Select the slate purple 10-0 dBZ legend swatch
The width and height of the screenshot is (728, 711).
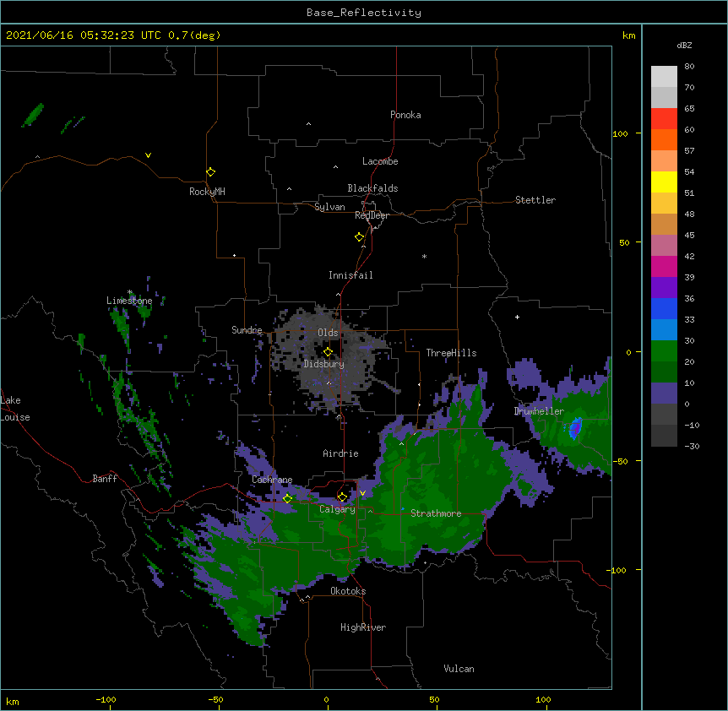pos(664,393)
